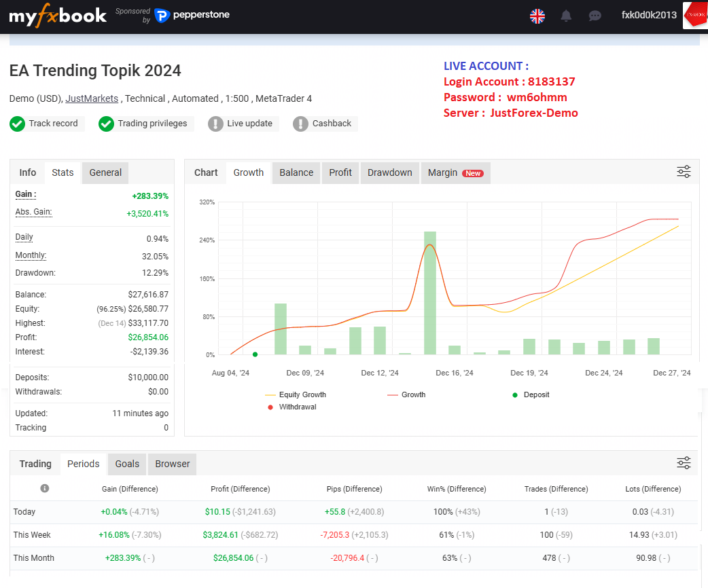Click the tallest green bar near Dec 16
The image size is (708, 588).
[430, 293]
